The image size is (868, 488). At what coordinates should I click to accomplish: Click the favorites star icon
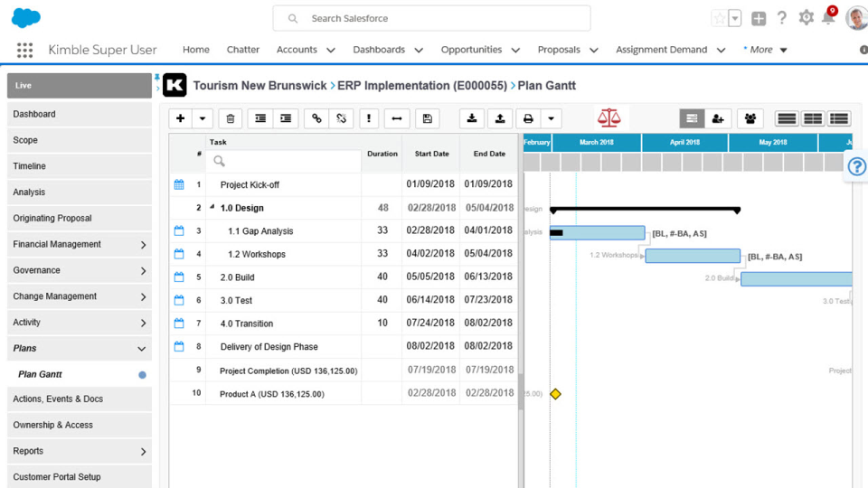pyautogui.click(x=720, y=18)
